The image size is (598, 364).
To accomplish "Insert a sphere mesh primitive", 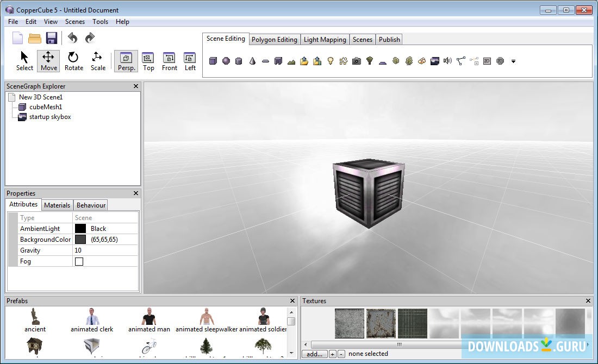I will 226,61.
